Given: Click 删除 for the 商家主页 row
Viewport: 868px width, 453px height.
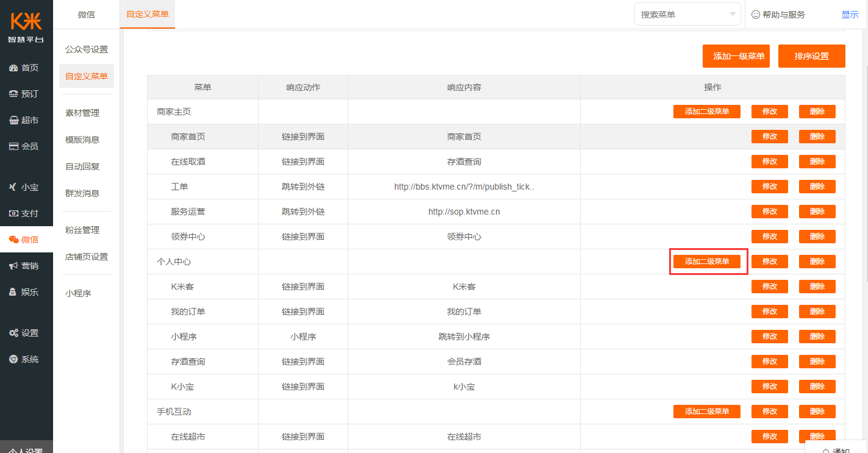Looking at the screenshot, I should coord(817,112).
